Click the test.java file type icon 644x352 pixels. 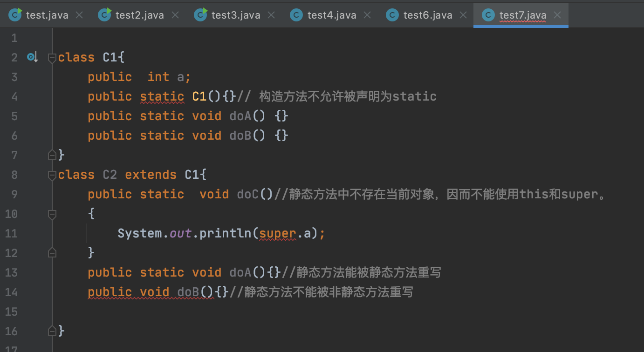click(16, 15)
